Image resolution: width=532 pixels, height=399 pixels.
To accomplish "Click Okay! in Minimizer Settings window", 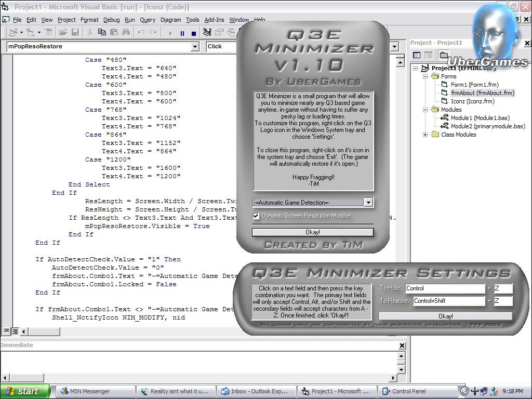I will coord(445,316).
